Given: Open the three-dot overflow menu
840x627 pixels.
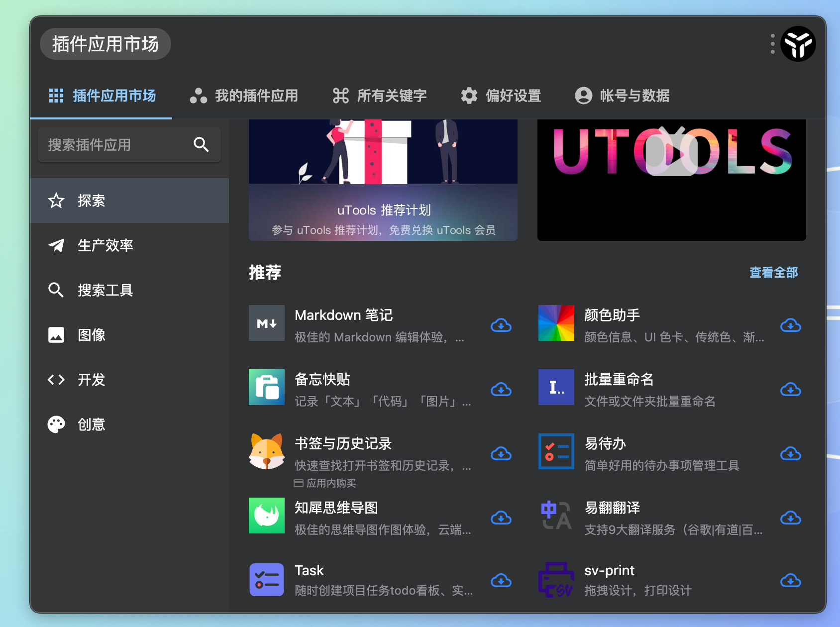Looking at the screenshot, I should pos(772,44).
